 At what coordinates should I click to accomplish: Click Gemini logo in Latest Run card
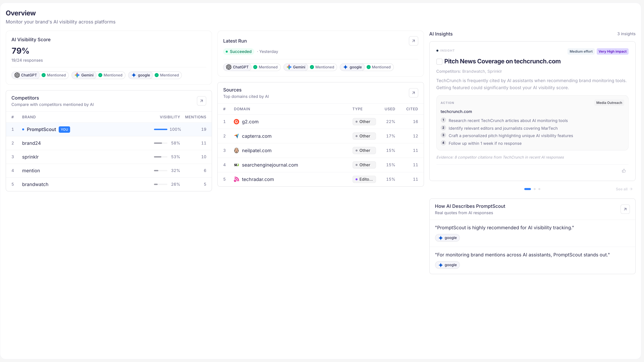(x=289, y=67)
